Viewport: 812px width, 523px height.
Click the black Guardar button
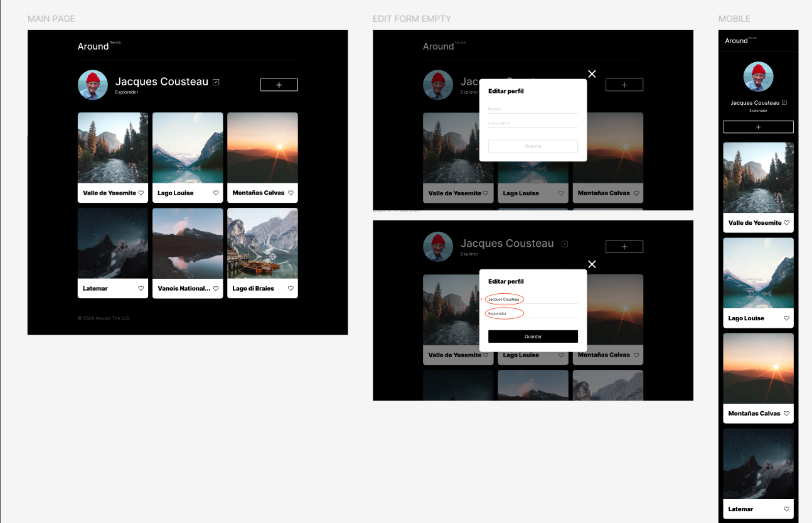[x=533, y=337]
